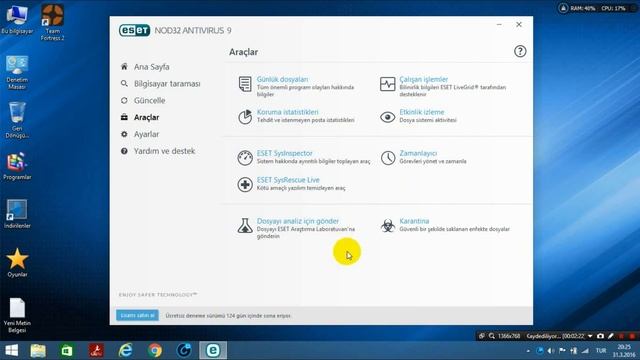
Task: Open the recording status dropdown arrow
Action: pos(590,336)
